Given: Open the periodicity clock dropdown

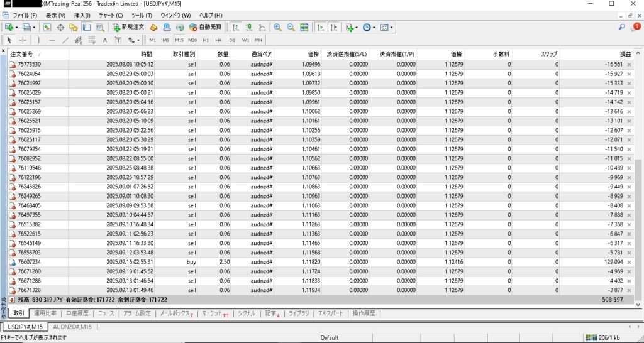Looking at the screenshot, I should click(x=374, y=28).
